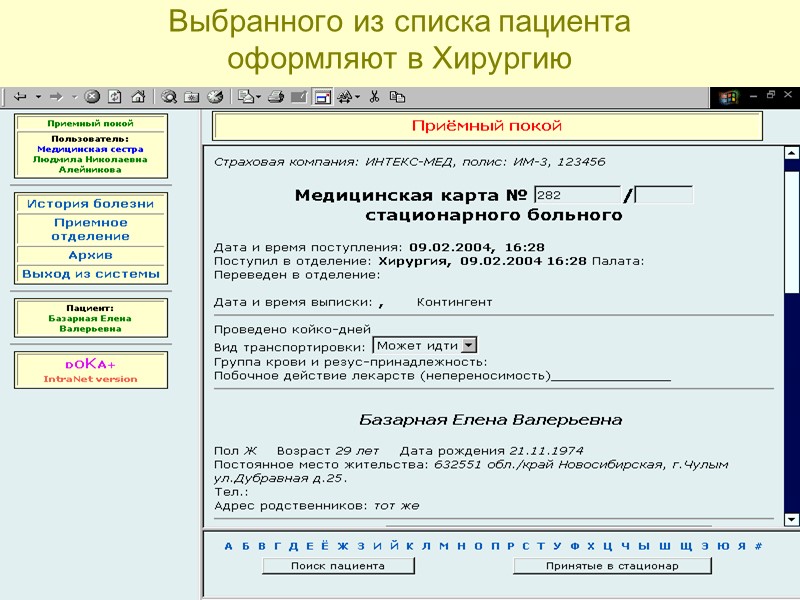This screenshot has height=600, width=800.
Task: Filter patients by letter Ш
Action: pos(664,546)
